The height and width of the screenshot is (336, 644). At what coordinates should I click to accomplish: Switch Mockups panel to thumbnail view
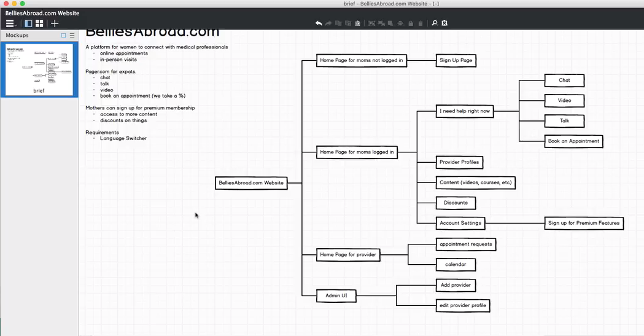click(x=63, y=36)
